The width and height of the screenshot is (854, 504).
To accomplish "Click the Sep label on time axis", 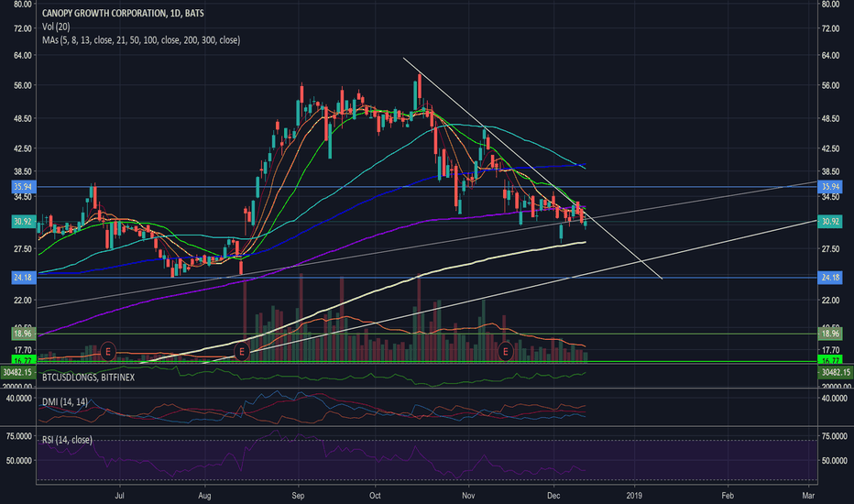I will (x=298, y=495).
